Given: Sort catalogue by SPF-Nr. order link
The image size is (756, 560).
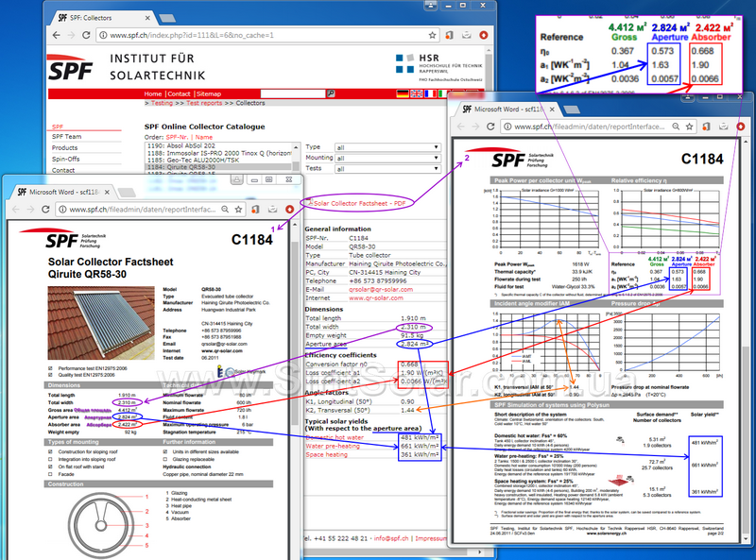Looking at the screenshot, I should pos(177,137).
